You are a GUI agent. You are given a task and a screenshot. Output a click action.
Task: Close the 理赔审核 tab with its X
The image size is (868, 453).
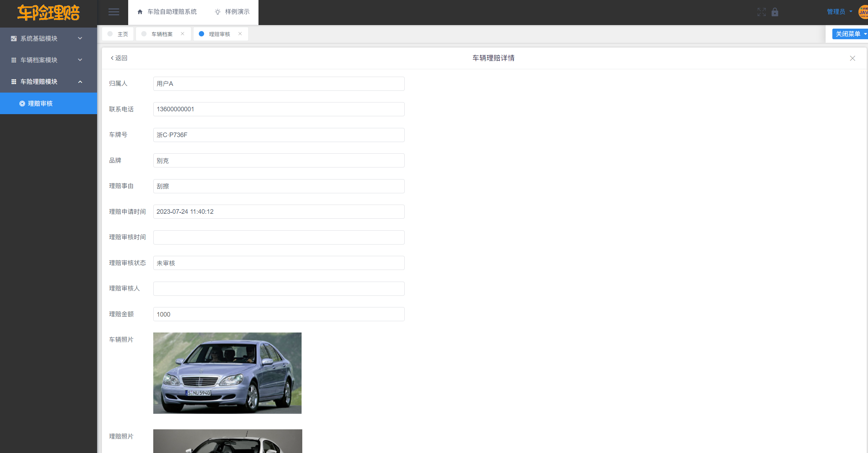click(240, 34)
